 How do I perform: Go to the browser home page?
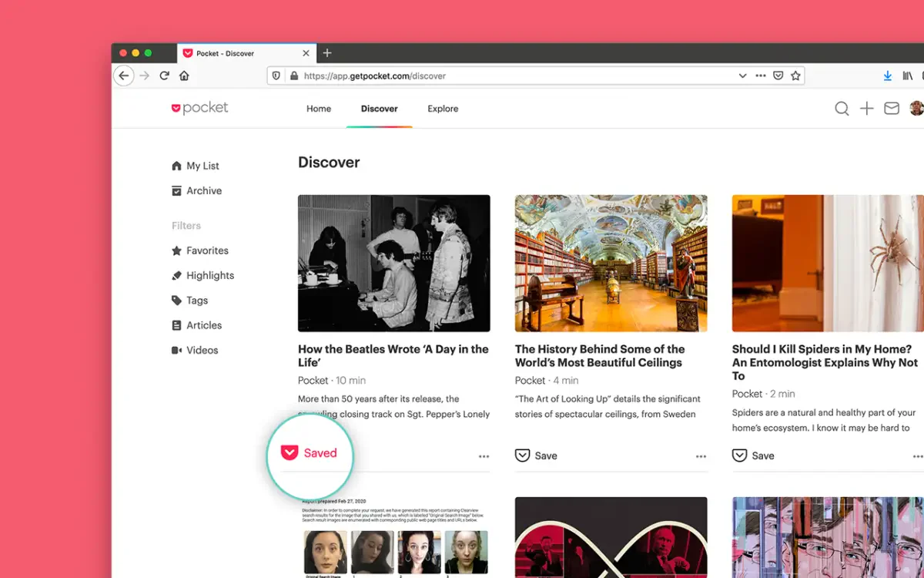pos(184,76)
